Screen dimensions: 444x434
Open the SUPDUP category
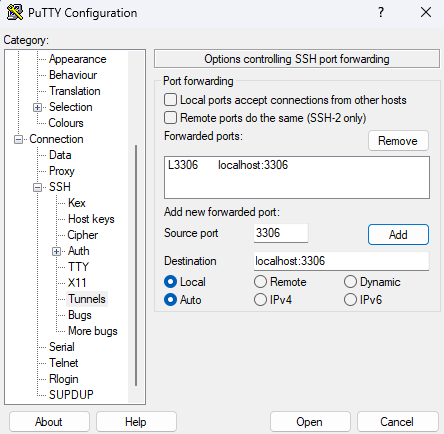[x=71, y=395]
